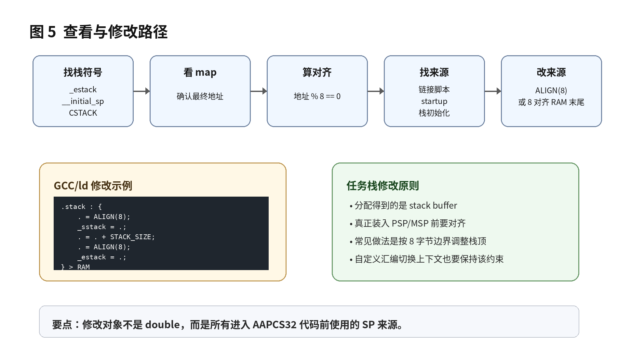Click the '任务栈修改原则' heading
Image resolution: width=618 pixels, height=364 pixels.
(x=383, y=186)
